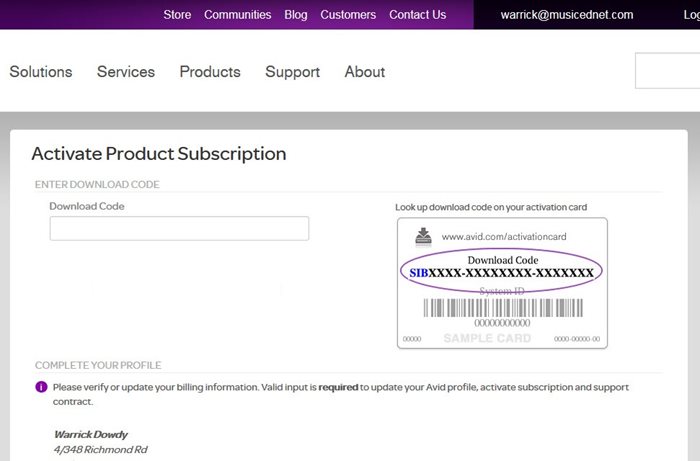The height and width of the screenshot is (461, 700).
Task: Open the About menu
Action: [364, 72]
